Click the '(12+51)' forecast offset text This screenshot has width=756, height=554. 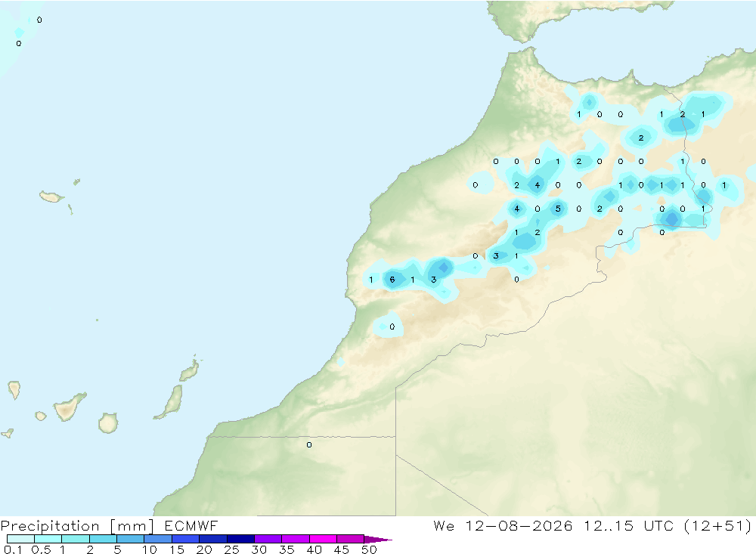tap(717, 525)
